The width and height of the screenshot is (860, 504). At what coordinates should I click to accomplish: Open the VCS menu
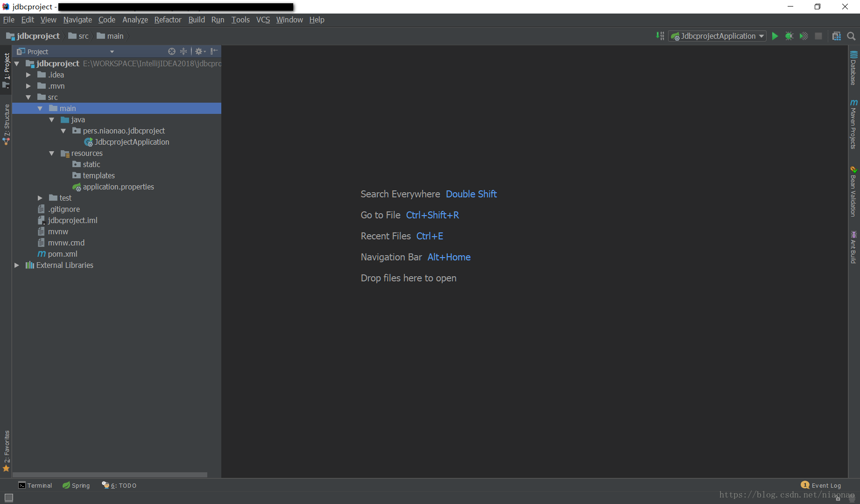263,20
